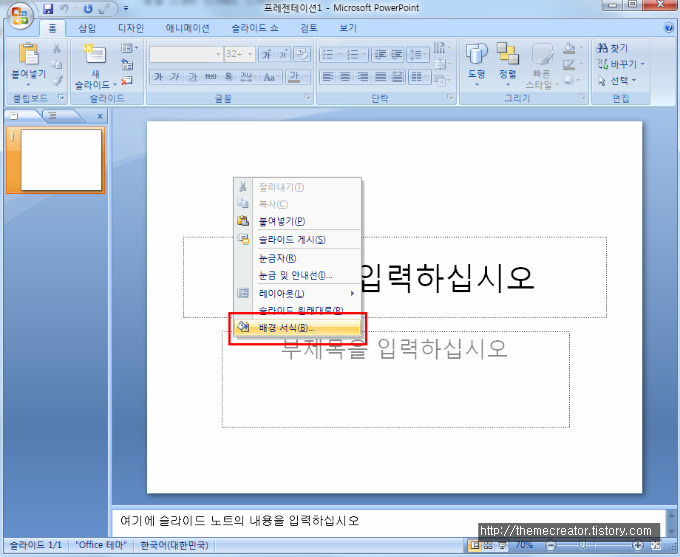
Task: Click the Copy icon in clipboard group
Action: (x=56, y=64)
